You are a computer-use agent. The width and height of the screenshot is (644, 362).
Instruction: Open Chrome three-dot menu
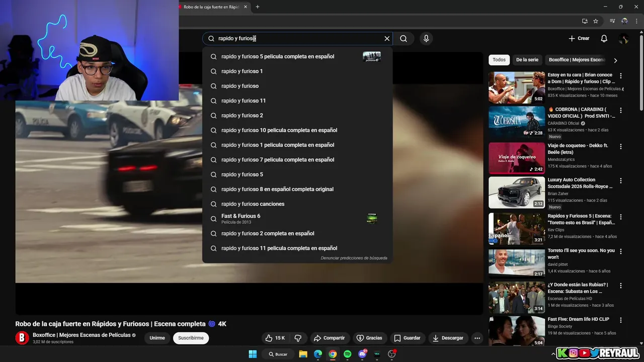coord(636,21)
